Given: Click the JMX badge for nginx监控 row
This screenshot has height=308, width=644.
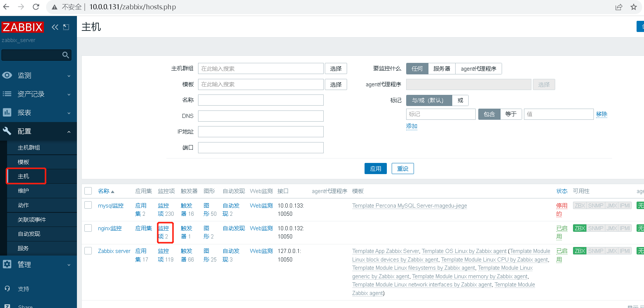Looking at the screenshot, I should (612, 228).
